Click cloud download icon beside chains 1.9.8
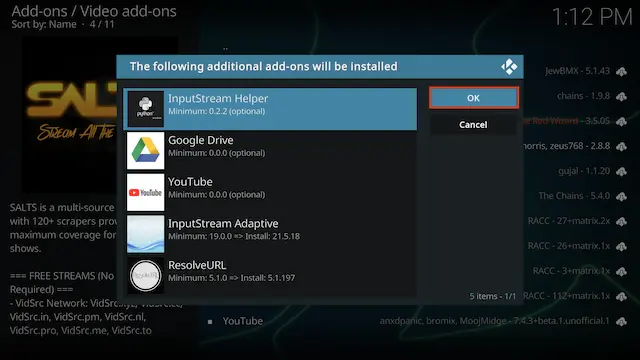This screenshot has width=640, height=360. click(621, 97)
